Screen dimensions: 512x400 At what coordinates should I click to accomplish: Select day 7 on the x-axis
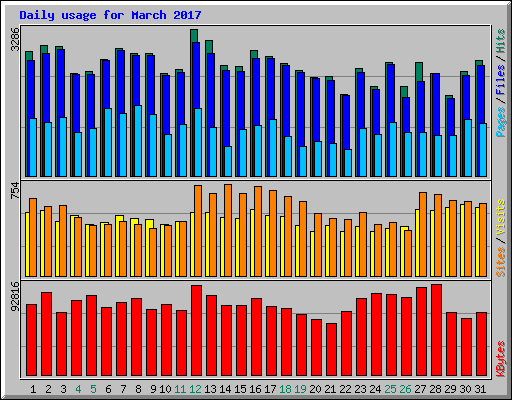123,389
